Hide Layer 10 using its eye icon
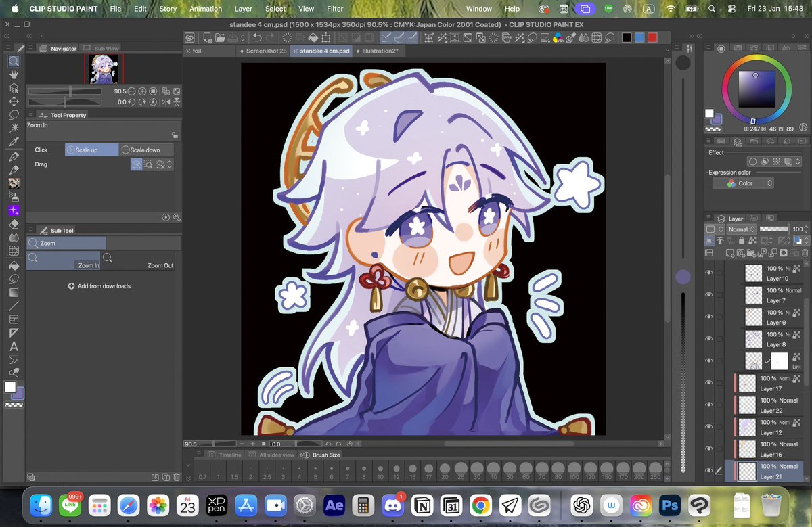The height and width of the screenshot is (527, 812). (x=709, y=273)
